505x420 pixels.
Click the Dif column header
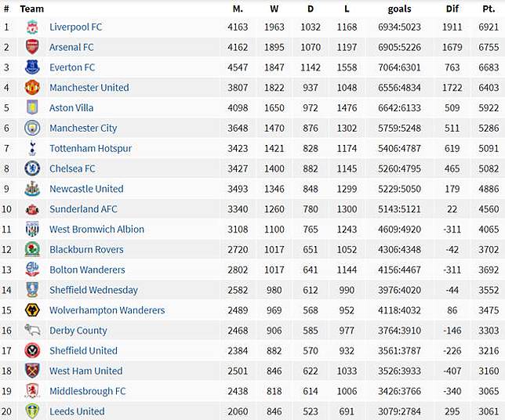click(x=451, y=9)
